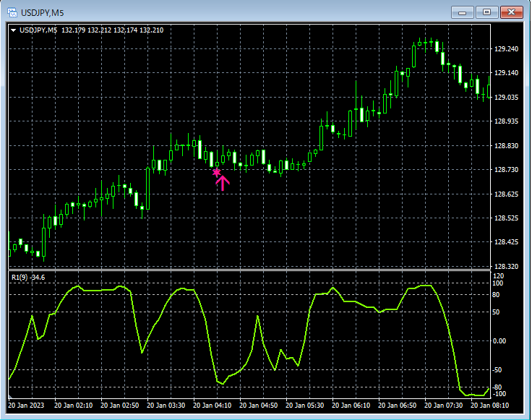Click price level 128.935 on the scale
Image resolution: width=532 pixels, height=420 pixels.
coord(506,121)
